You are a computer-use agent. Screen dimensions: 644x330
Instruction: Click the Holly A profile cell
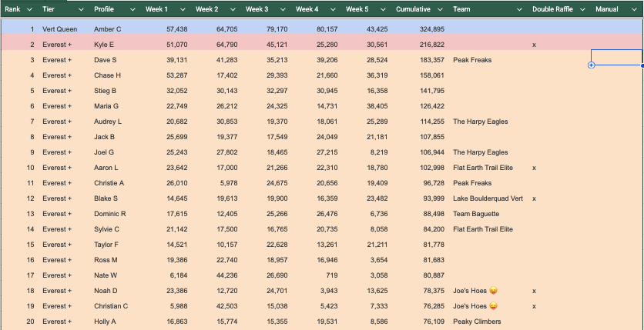(x=105, y=322)
